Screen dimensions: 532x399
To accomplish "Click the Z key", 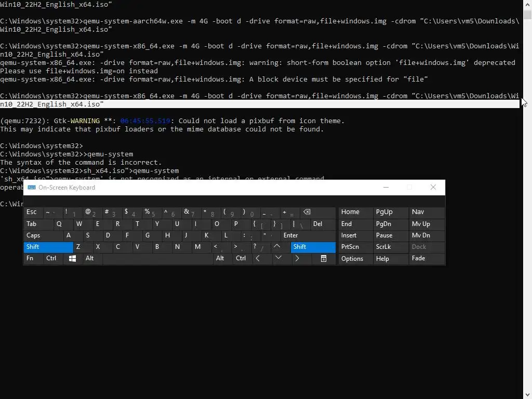I will tap(83, 247).
